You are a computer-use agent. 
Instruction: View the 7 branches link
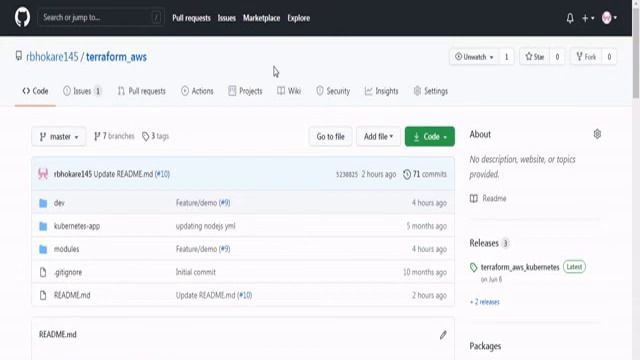pos(114,136)
